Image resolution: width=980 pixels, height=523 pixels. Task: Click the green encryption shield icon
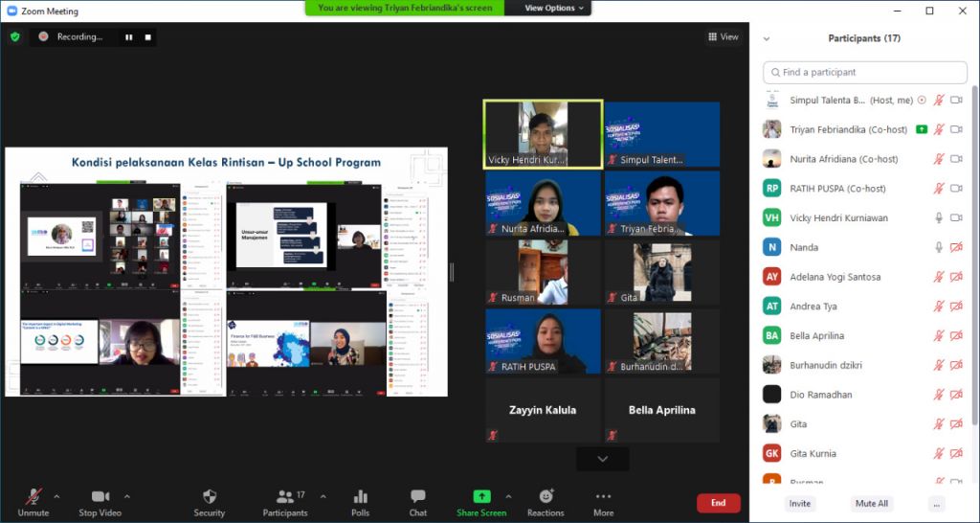click(15, 37)
